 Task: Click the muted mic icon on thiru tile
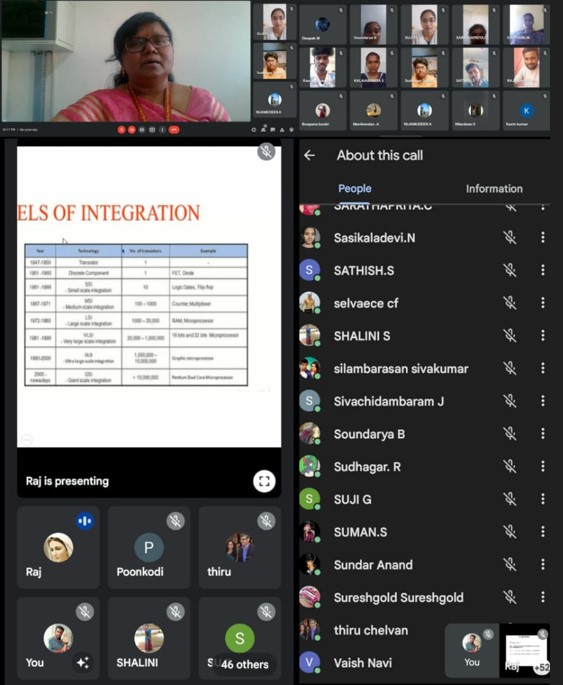pyautogui.click(x=266, y=521)
